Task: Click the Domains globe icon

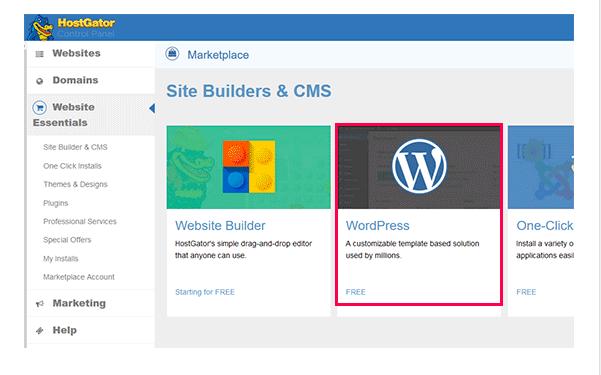Action: coord(39,81)
